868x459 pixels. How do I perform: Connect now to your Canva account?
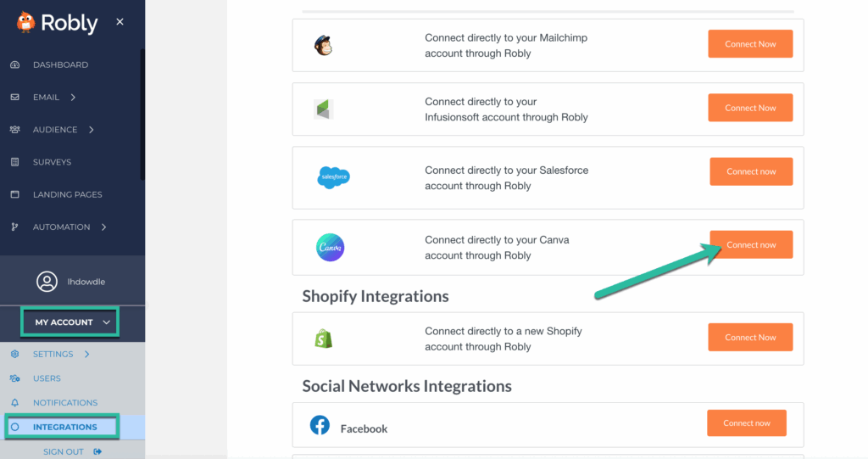(751, 244)
